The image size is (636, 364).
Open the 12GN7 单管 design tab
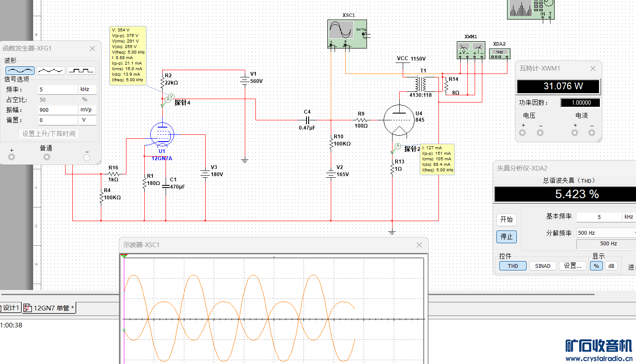(x=49, y=308)
